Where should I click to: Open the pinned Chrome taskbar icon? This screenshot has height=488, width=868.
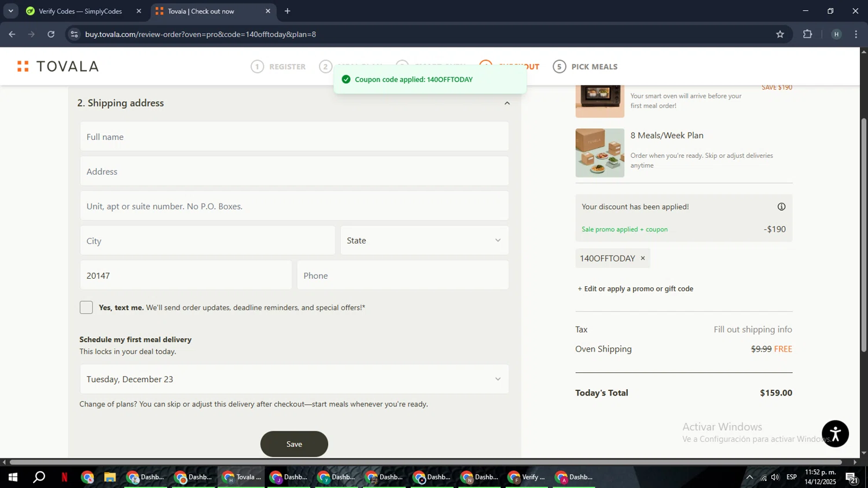[87, 478]
